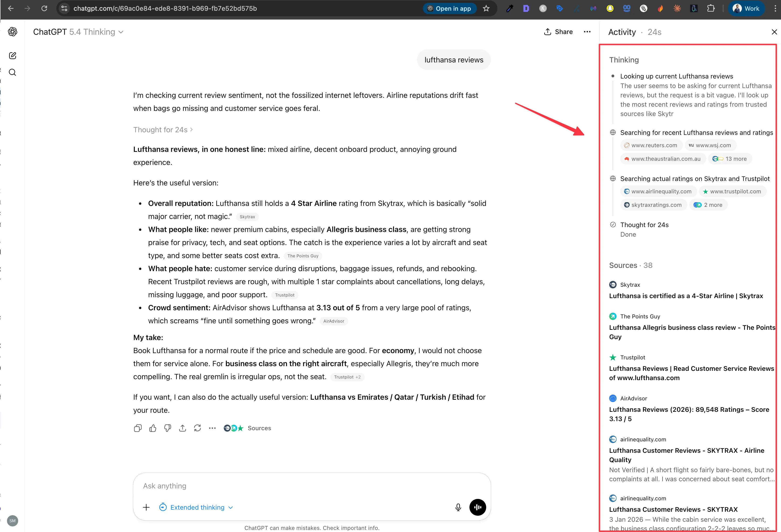Open the conversation three-dot options menu

[x=587, y=32]
